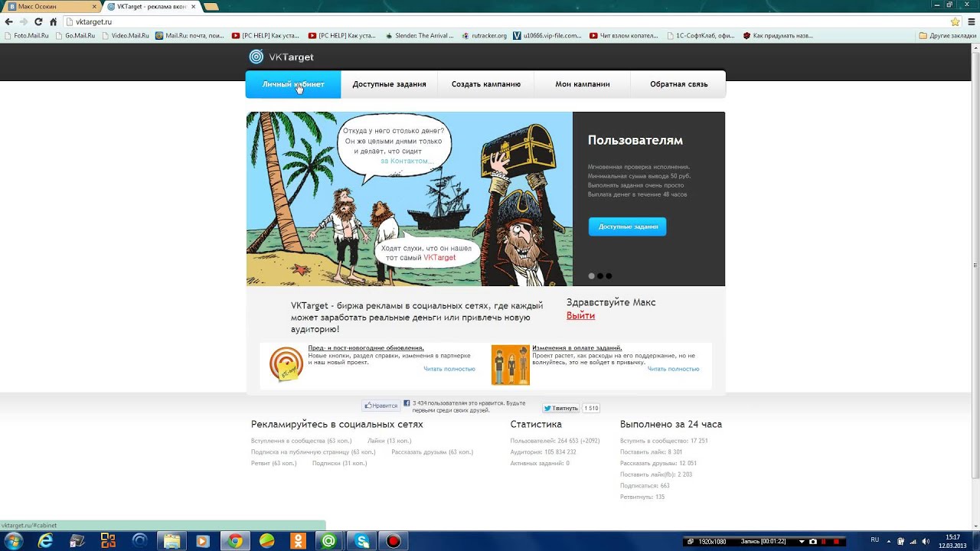The height and width of the screenshot is (551, 980).
Task: Click the browser Home icon
Action: pyautogui.click(x=53, y=21)
